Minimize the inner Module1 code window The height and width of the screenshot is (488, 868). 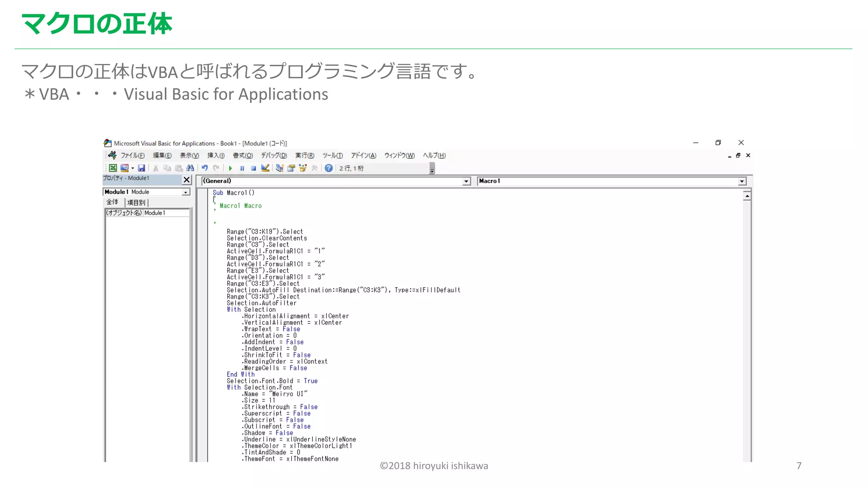click(x=729, y=156)
